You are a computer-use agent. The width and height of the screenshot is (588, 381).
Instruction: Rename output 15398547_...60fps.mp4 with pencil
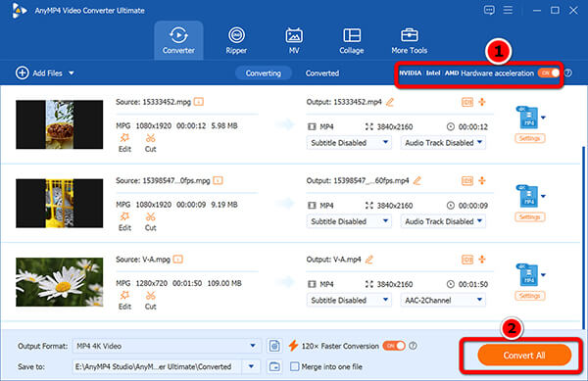pos(417,180)
